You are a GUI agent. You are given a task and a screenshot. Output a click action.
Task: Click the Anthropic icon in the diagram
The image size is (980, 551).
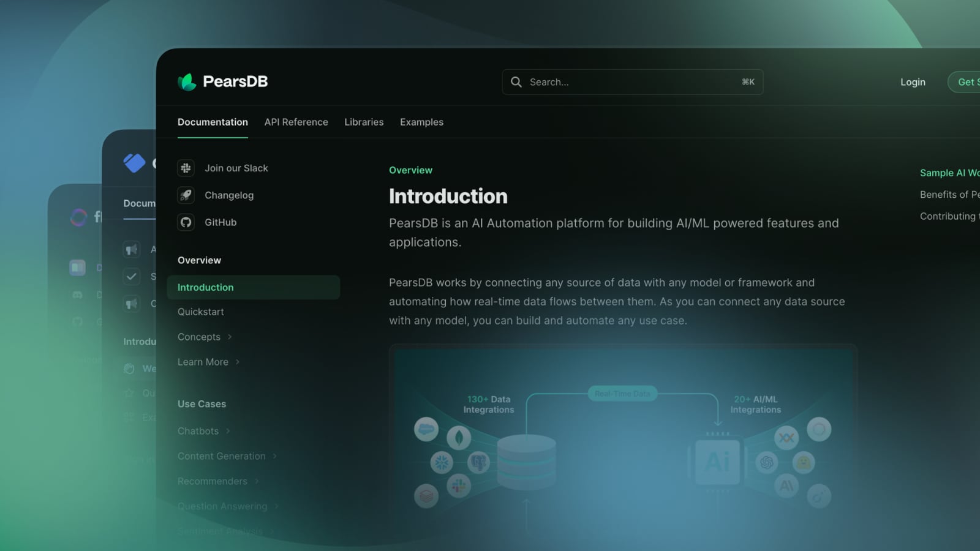[x=786, y=486]
